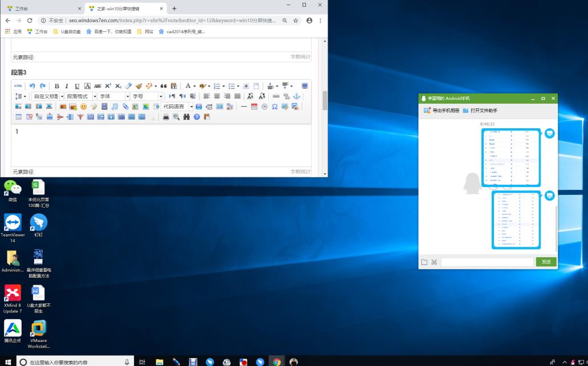Open find and replace via the binoculars icon

186,117
